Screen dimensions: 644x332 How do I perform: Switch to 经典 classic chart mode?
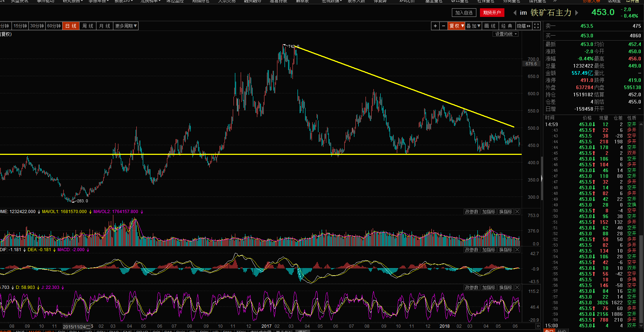pos(507,26)
